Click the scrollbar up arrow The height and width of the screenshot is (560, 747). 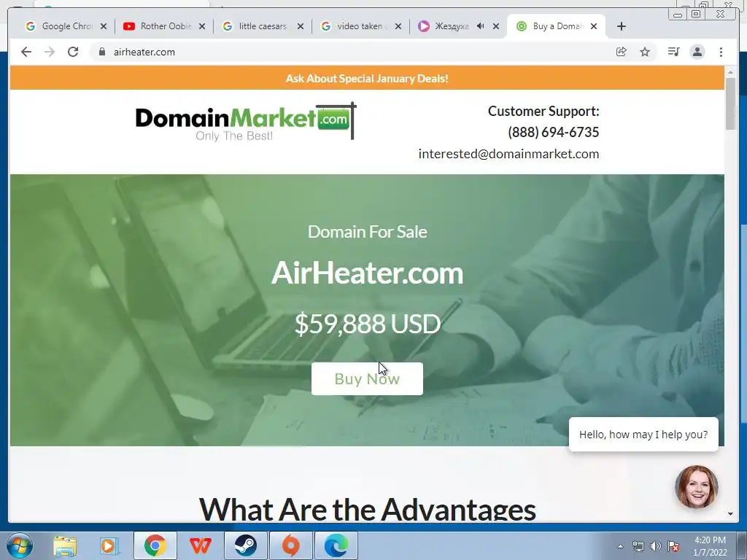point(730,72)
